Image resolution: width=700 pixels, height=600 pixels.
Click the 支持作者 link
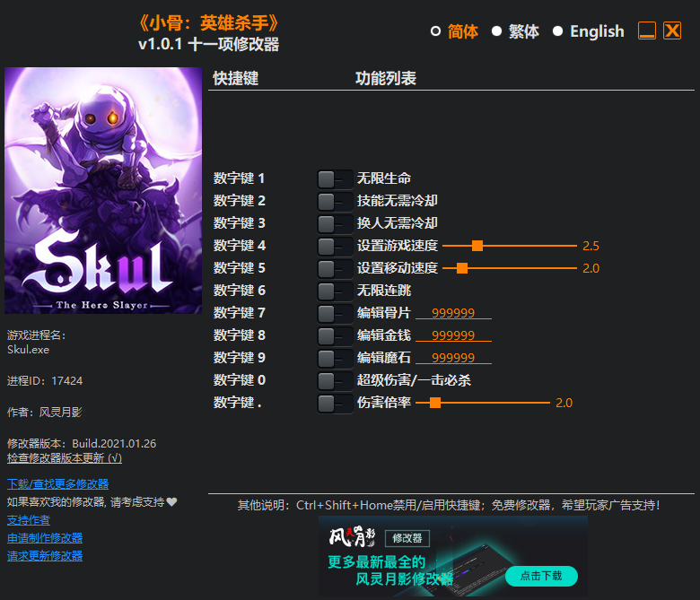(x=29, y=520)
